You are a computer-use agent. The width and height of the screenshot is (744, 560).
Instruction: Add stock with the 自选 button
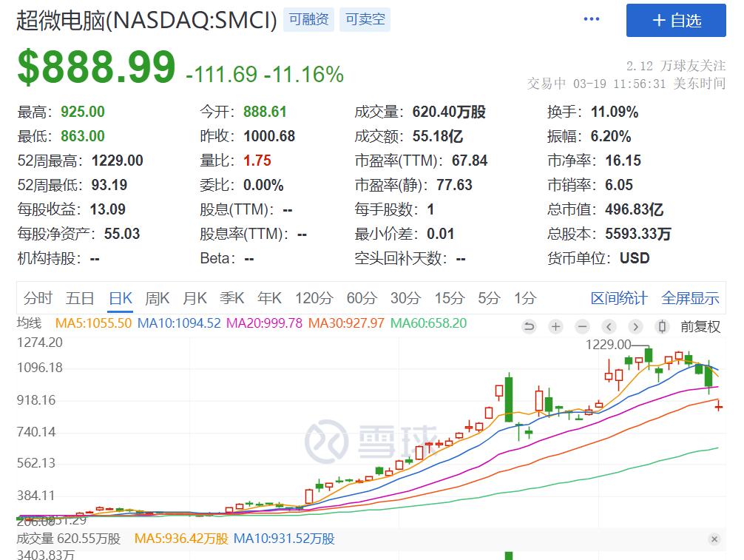tap(676, 20)
